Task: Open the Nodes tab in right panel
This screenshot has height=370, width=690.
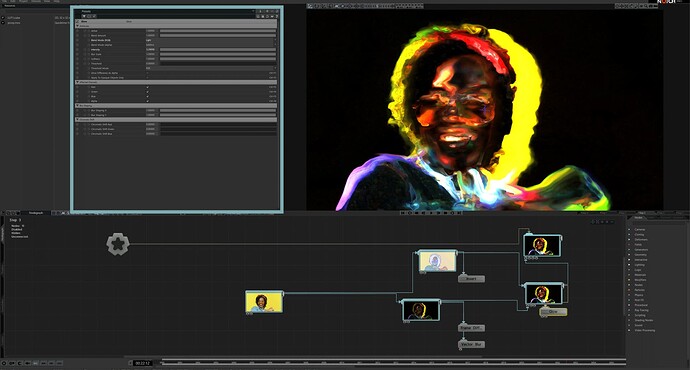Action: click(638, 218)
